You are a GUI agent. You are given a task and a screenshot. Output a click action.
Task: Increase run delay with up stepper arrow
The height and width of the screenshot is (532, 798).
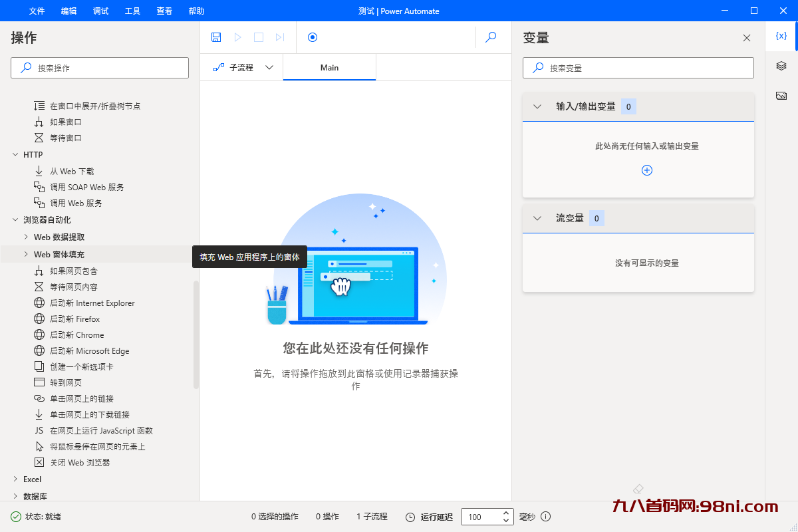(x=506, y=513)
